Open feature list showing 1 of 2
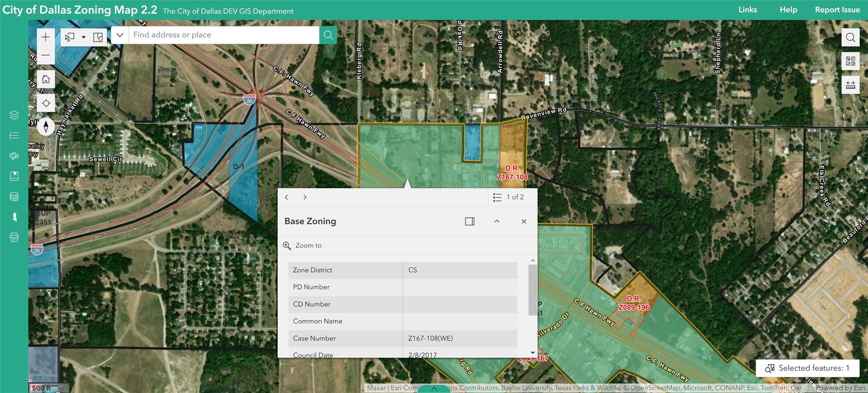The height and width of the screenshot is (393, 868). click(509, 197)
